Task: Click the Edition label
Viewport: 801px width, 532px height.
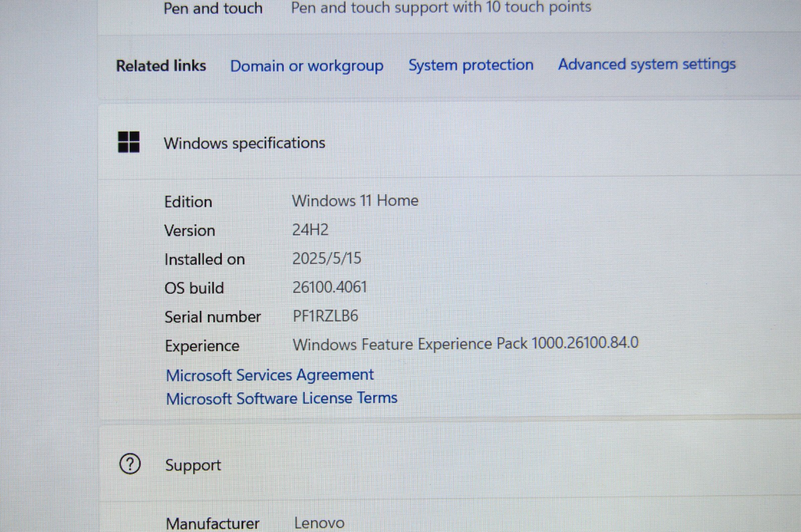Action: pyautogui.click(x=188, y=202)
